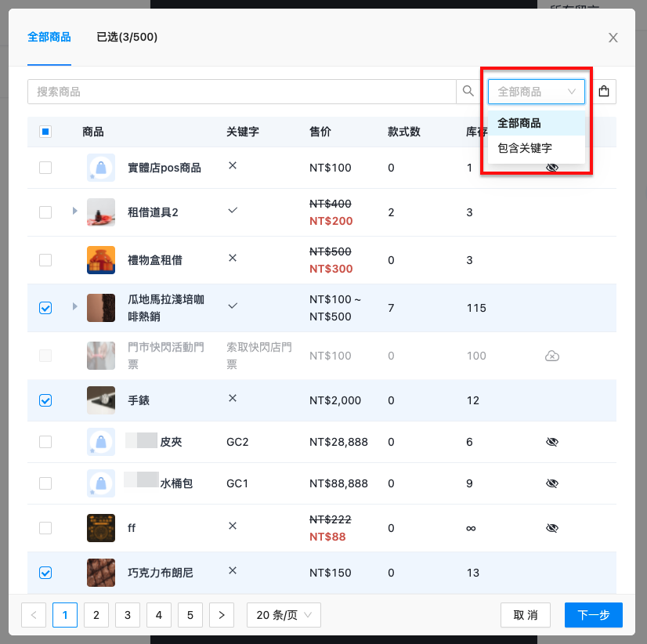Click 實體店pos商品 placeholder bag thumbnail
The width and height of the screenshot is (647, 644).
point(101,168)
